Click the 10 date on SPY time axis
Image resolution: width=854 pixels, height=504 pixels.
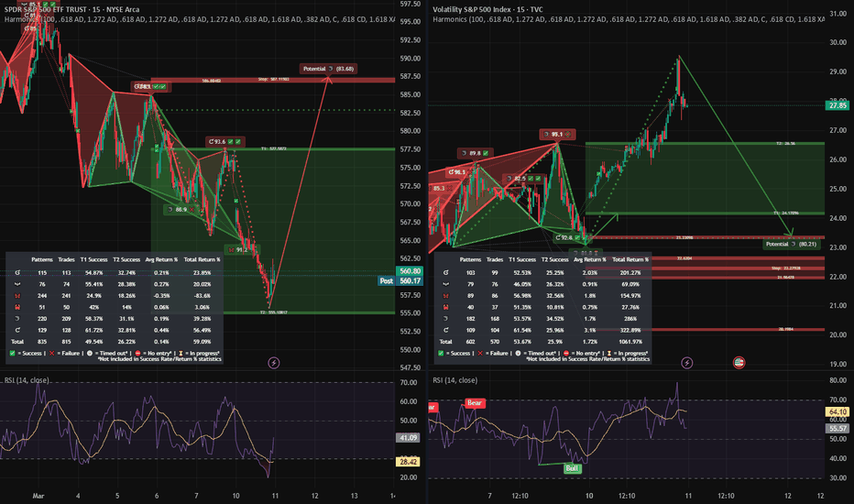click(x=235, y=496)
